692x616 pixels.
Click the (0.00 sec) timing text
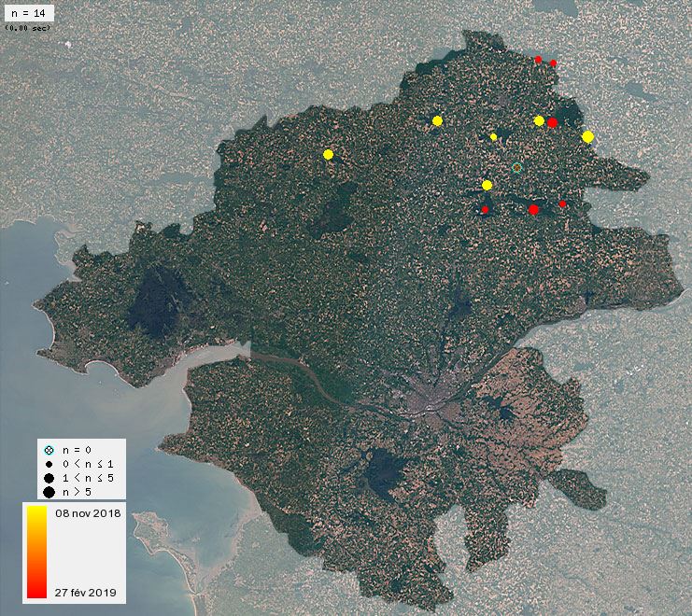coord(28,28)
